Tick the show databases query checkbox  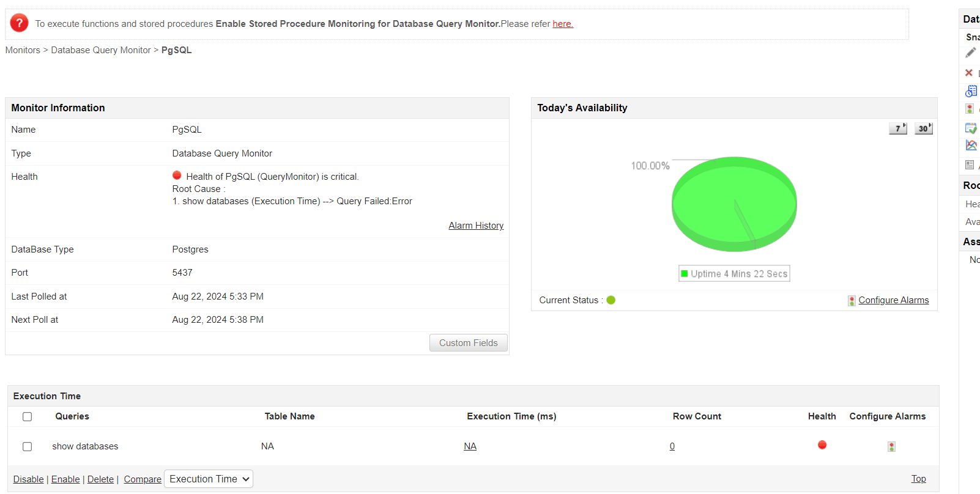(x=28, y=447)
